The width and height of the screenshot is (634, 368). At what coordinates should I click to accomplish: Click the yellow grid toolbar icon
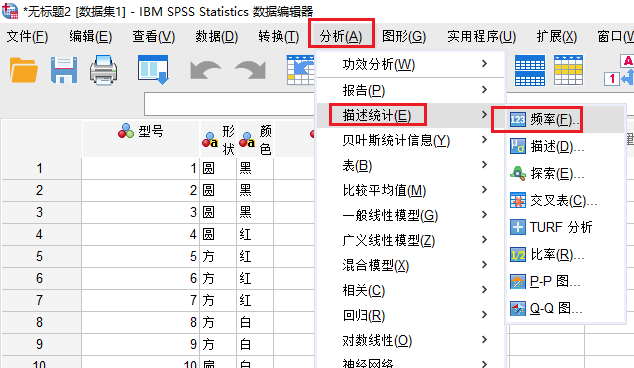(568, 70)
